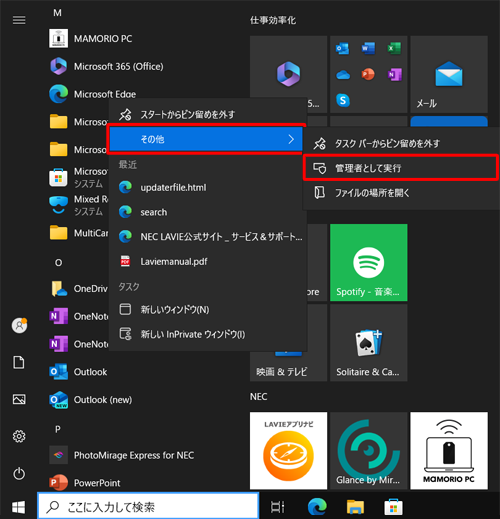
Task: Open the LAVIEアプリナビ tile
Action: pos(288,451)
